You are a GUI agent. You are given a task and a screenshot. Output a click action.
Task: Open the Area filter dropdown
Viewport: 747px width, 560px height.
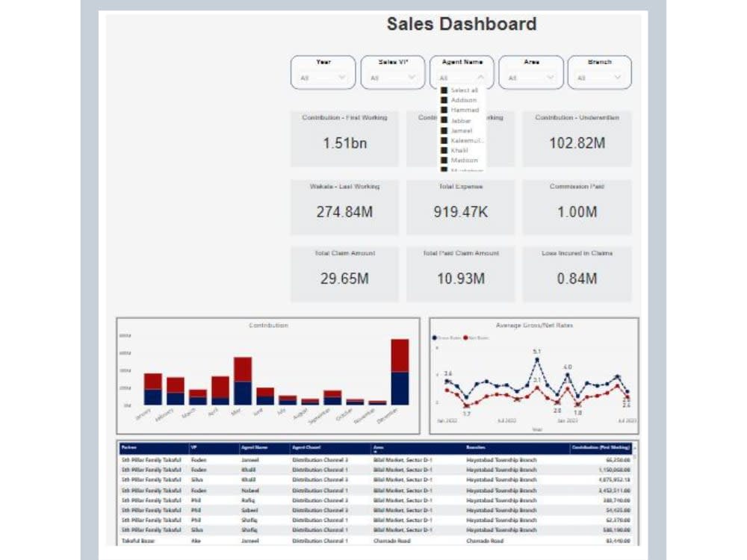(549, 77)
